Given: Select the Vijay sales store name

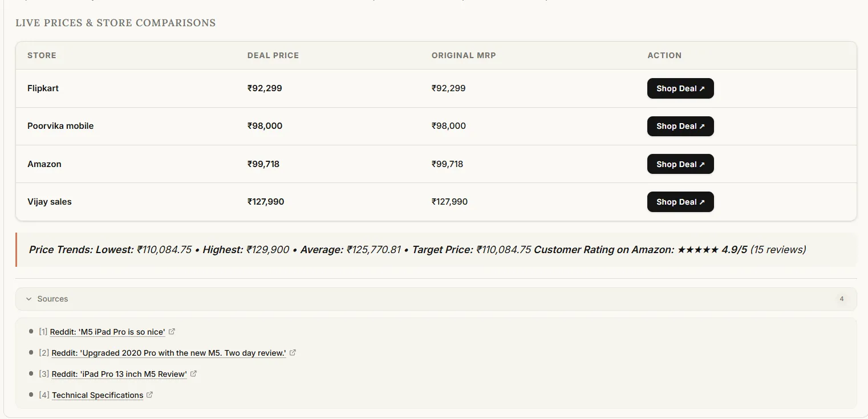Looking at the screenshot, I should 50,202.
